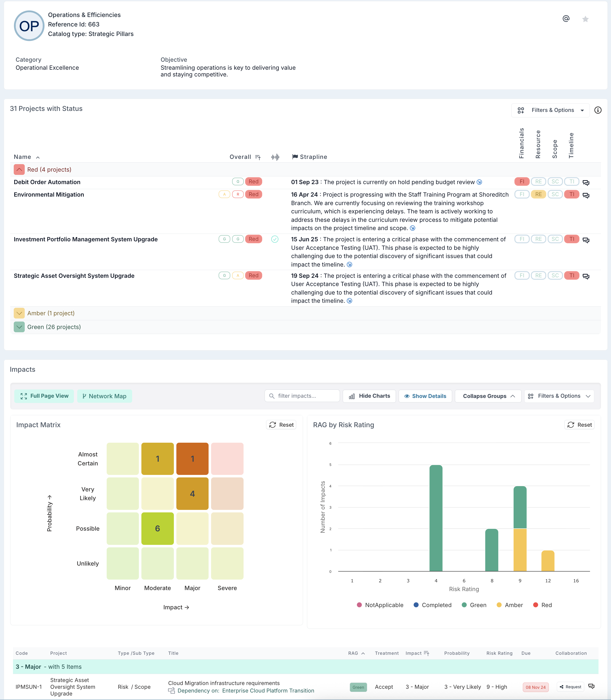
Task: Open comments for Environmental Mitigation row
Action: tap(586, 195)
